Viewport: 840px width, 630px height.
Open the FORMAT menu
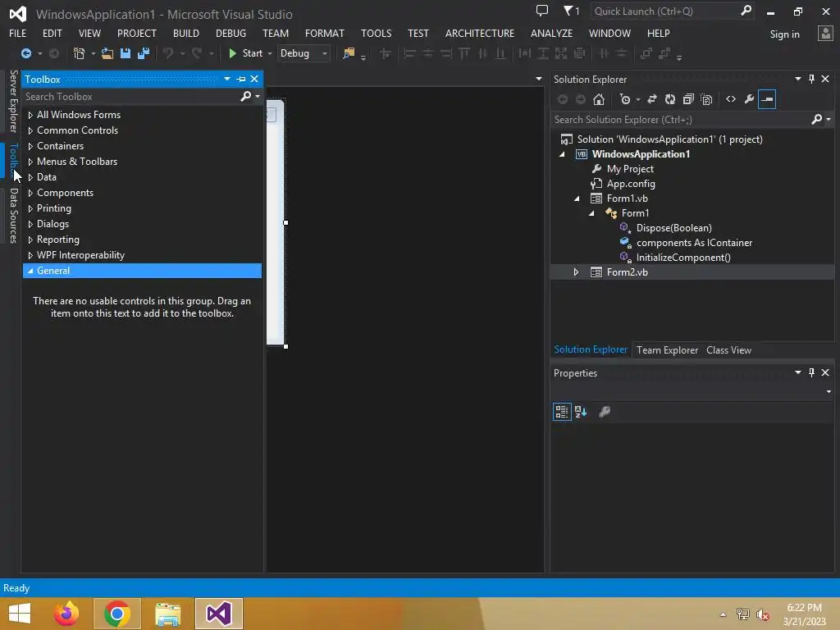pyautogui.click(x=325, y=33)
